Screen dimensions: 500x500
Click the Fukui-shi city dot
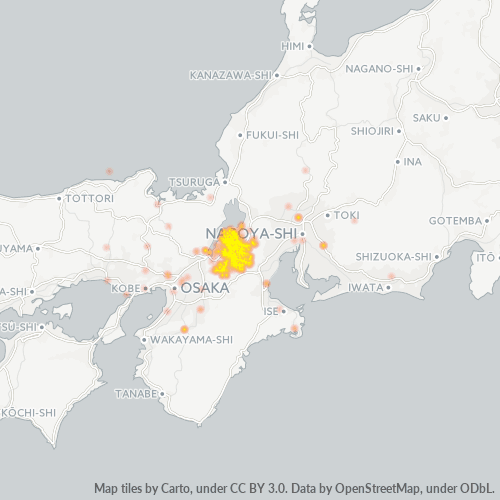pos(240,135)
